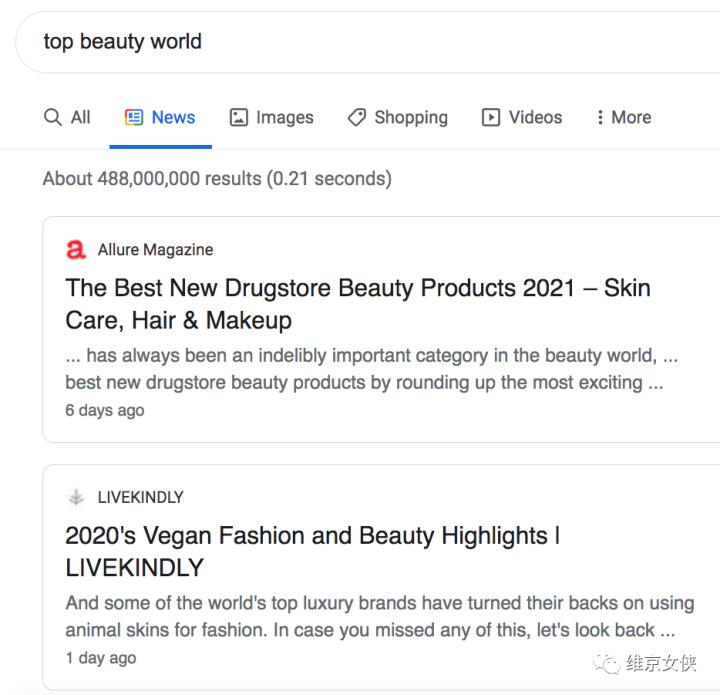Click the red Allure 'a' logo icon
720x695 pixels.
pos(76,250)
